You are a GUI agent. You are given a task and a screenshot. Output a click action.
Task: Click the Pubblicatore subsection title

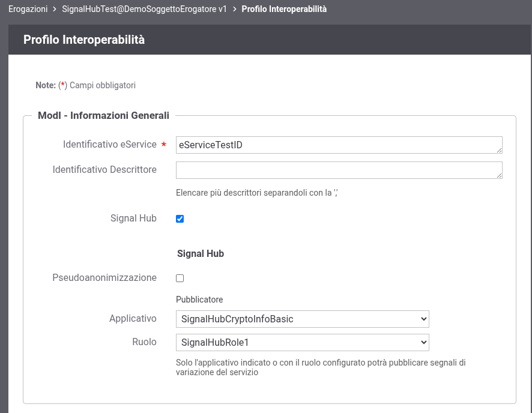(199, 299)
